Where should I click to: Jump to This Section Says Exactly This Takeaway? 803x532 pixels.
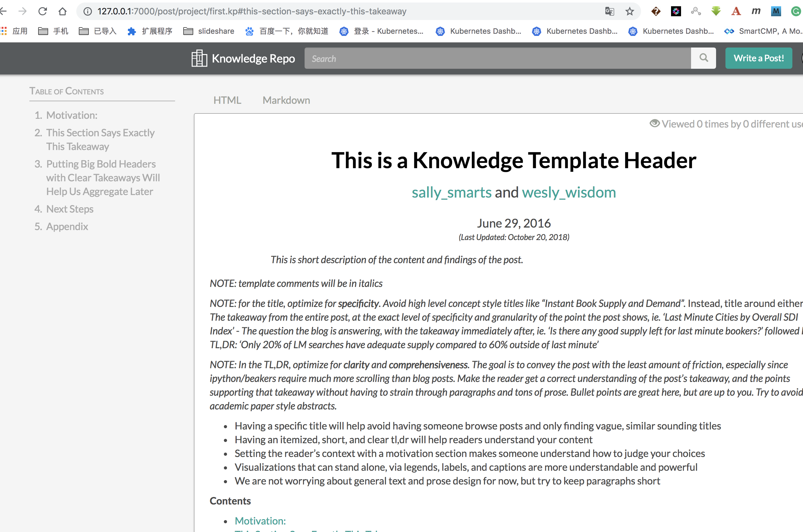100,139
